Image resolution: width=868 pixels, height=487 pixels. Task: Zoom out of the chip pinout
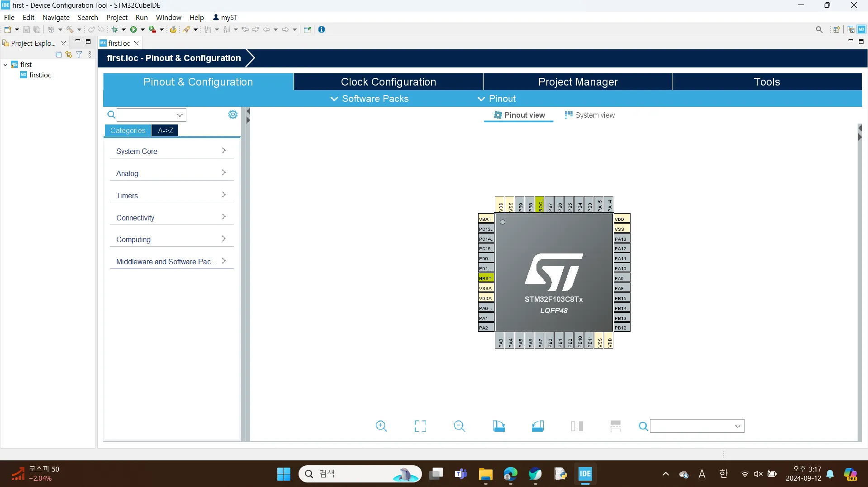[x=459, y=426]
